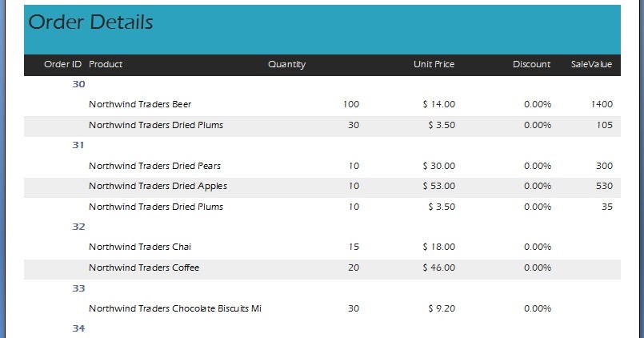This screenshot has width=644, height=338.
Task: Click the 1400 sale value cell
Action: coord(602,104)
